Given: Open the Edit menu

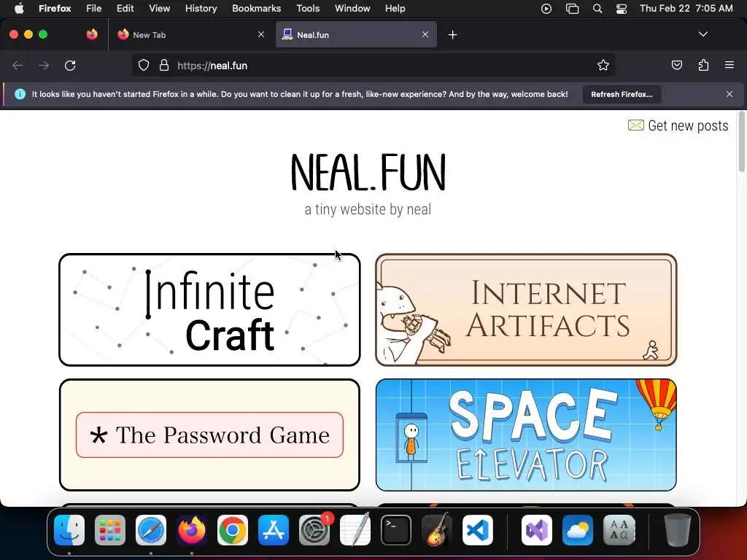Looking at the screenshot, I should pyautogui.click(x=125, y=8).
